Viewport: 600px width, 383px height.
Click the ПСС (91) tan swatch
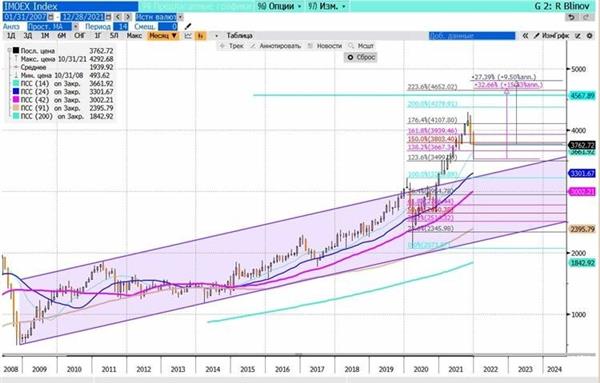pos(16,108)
